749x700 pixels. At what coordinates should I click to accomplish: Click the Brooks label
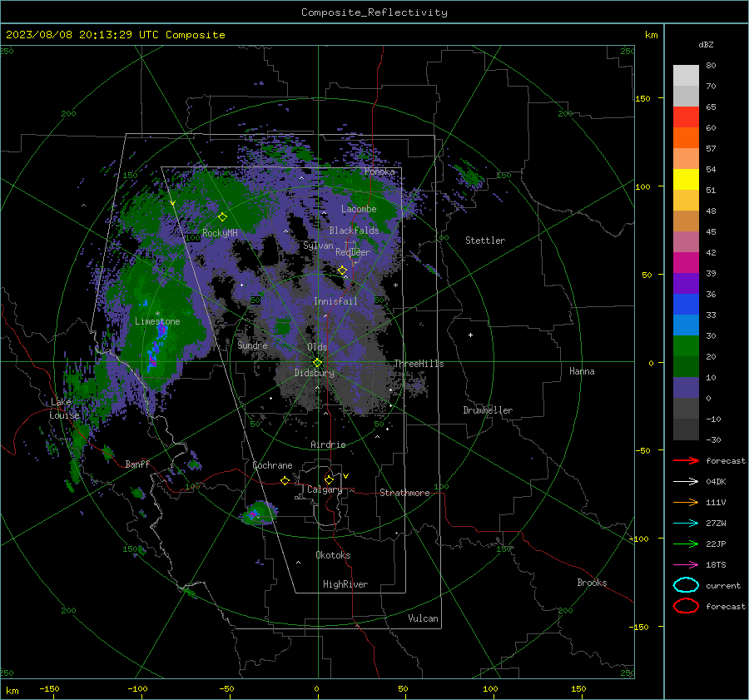coord(592,583)
